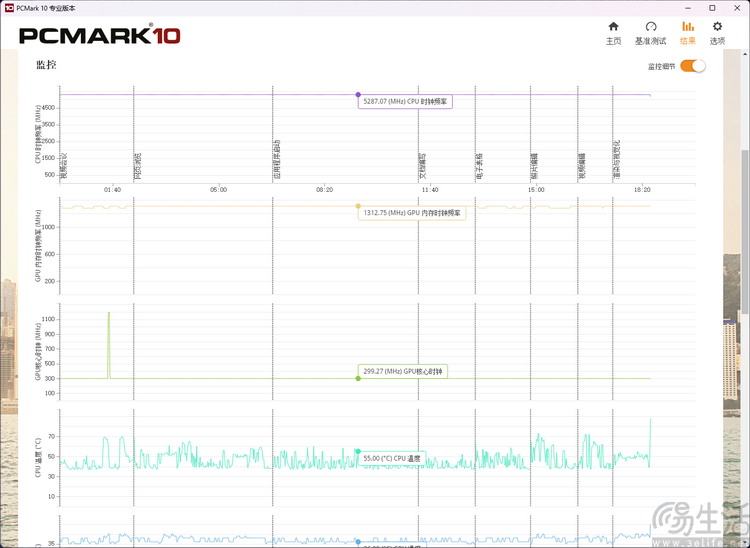This screenshot has width=750, height=548.
Task: Click the CPU 时钟频率 (MHz) axis label
Action: click(38, 134)
